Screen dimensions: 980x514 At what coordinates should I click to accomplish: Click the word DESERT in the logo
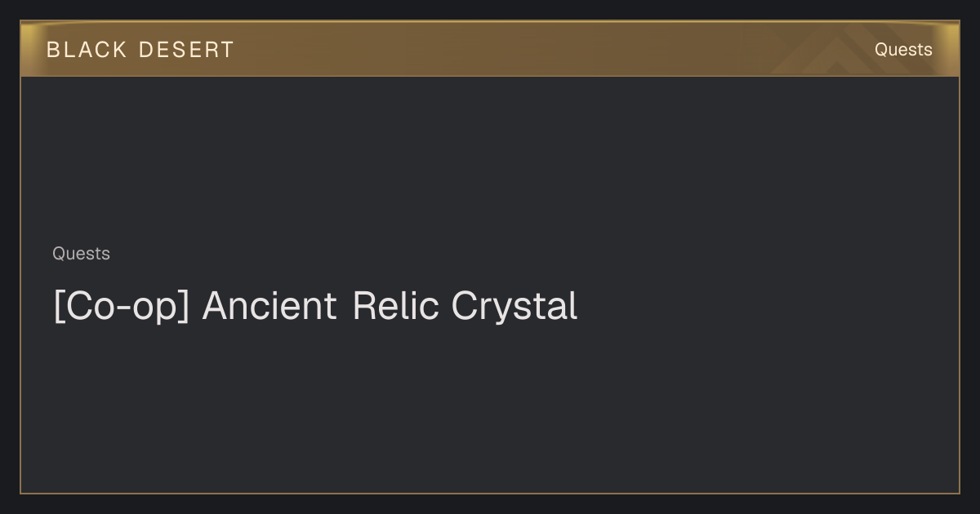186,50
